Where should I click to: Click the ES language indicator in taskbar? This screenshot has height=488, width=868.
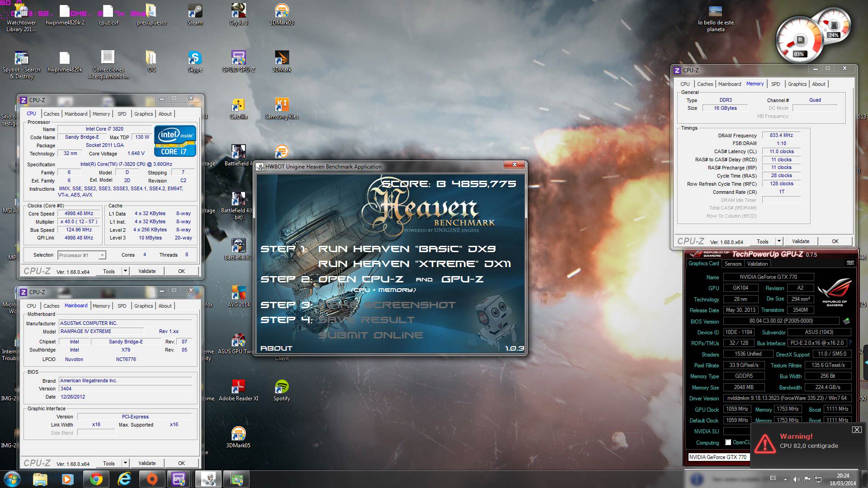click(x=773, y=478)
